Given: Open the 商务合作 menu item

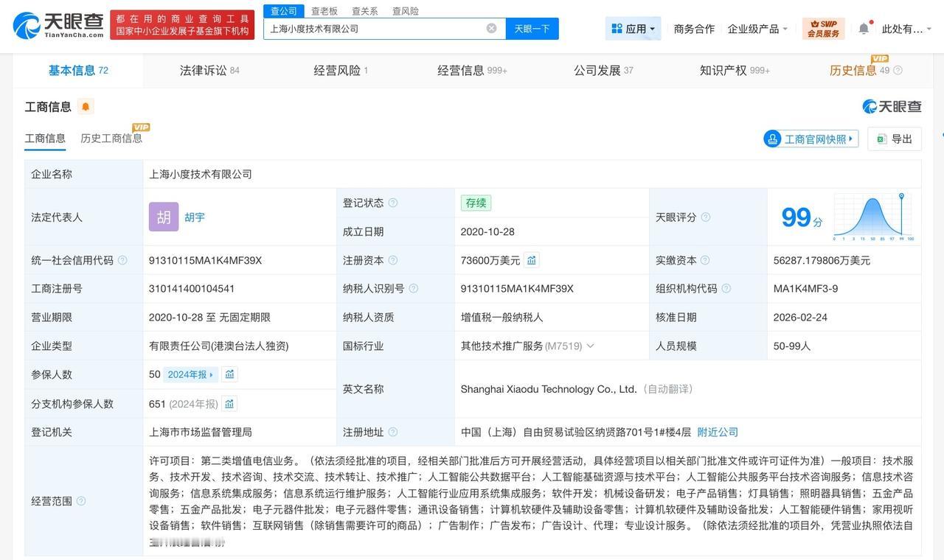Looking at the screenshot, I should tap(693, 27).
